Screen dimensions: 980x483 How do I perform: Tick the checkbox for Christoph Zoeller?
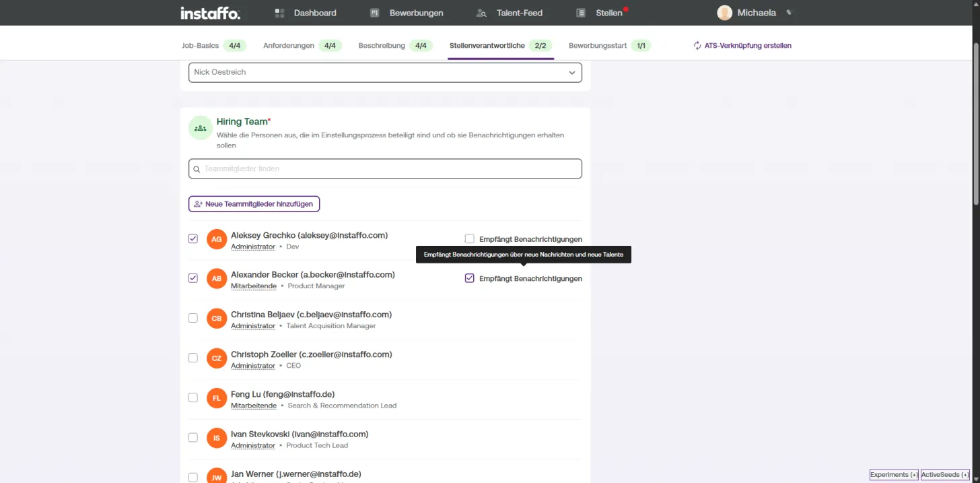click(193, 358)
